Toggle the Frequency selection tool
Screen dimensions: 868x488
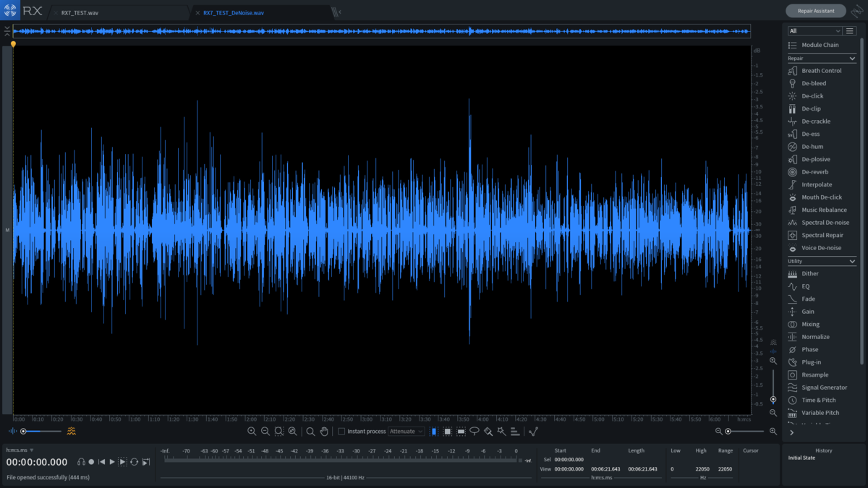tap(461, 432)
